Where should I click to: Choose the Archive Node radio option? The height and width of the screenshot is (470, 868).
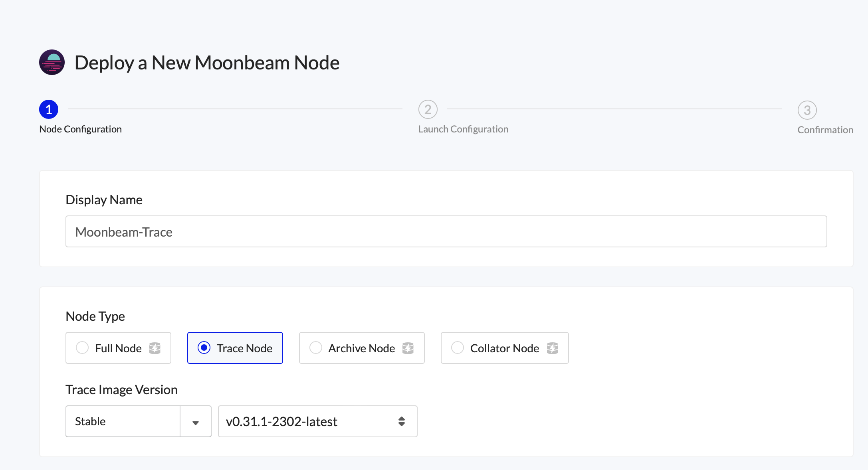click(316, 348)
